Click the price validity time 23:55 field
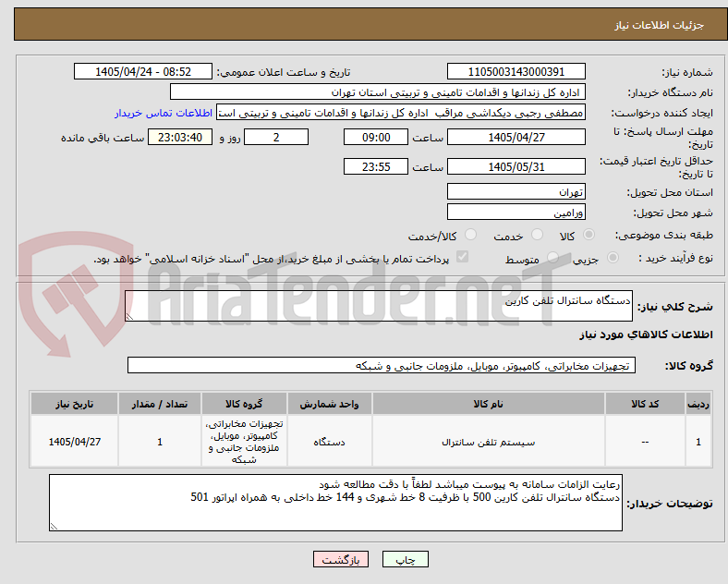728x584 pixels. tap(376, 166)
